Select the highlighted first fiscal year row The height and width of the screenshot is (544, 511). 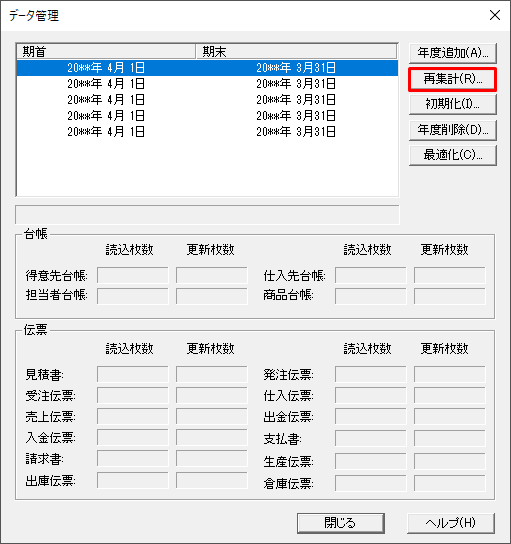click(x=207, y=68)
